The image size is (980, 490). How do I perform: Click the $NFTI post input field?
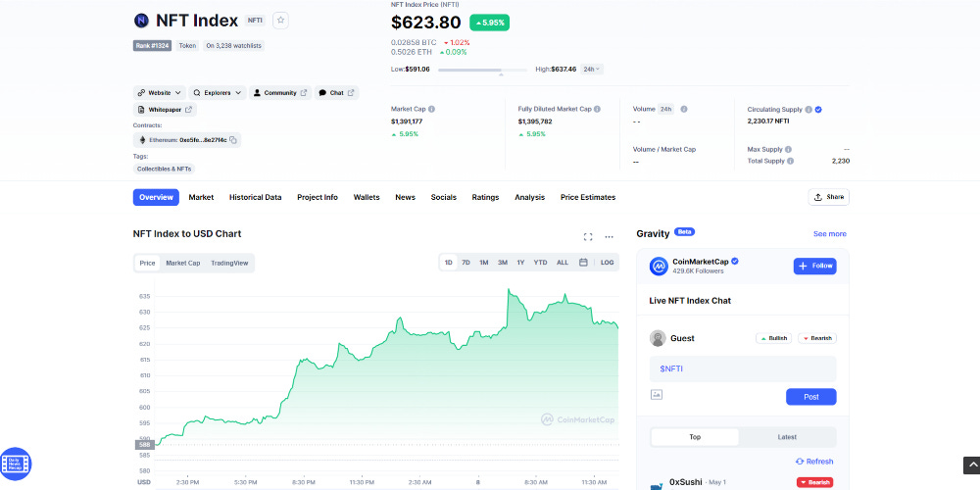coord(743,368)
